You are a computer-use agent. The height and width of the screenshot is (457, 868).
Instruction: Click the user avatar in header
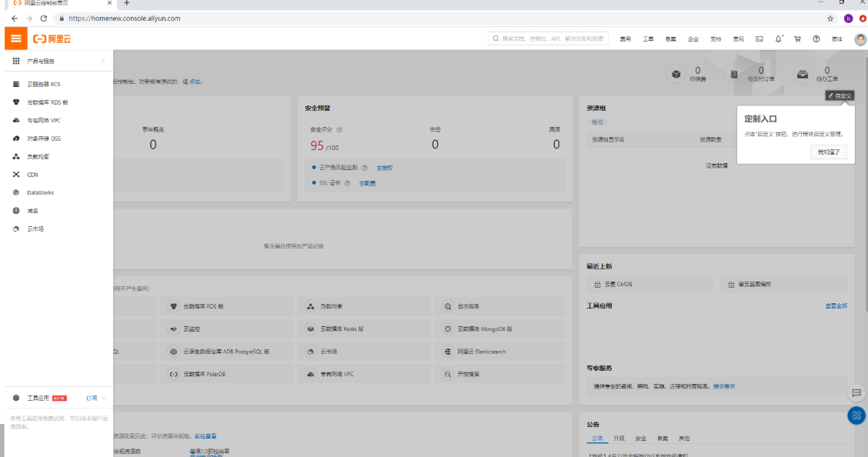860,39
